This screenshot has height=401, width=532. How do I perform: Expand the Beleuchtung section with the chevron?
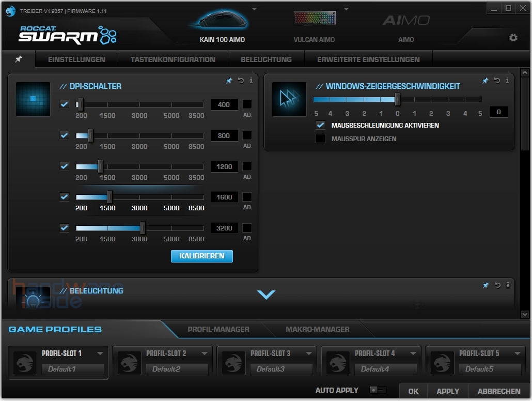pos(266,295)
